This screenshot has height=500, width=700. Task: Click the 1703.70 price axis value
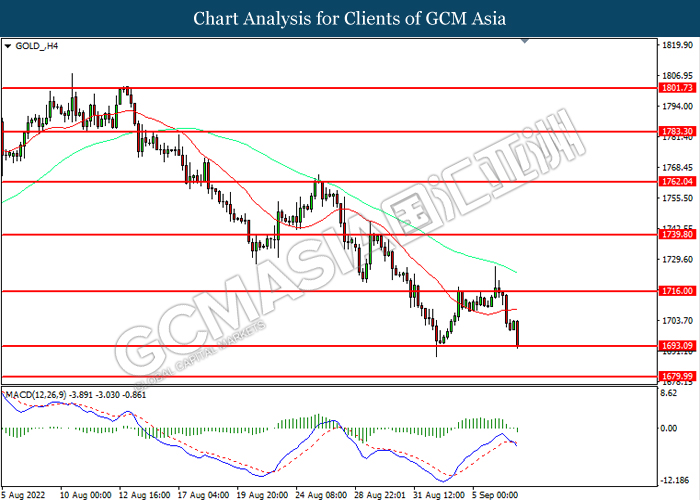[x=678, y=321]
